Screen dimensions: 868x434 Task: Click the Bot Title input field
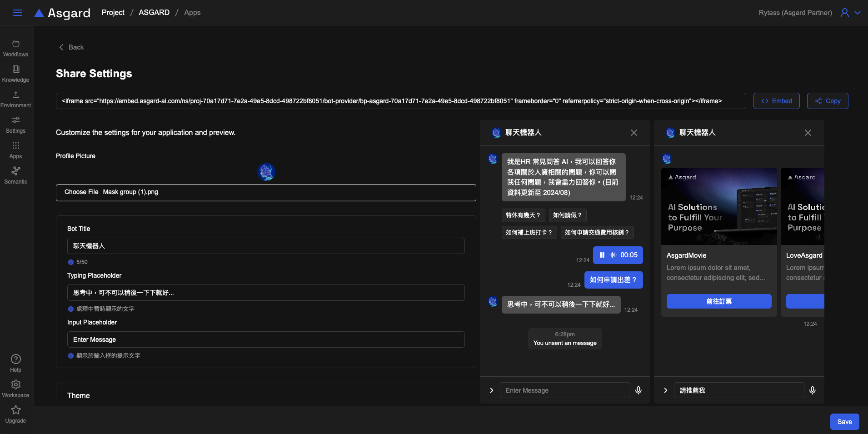pos(266,246)
